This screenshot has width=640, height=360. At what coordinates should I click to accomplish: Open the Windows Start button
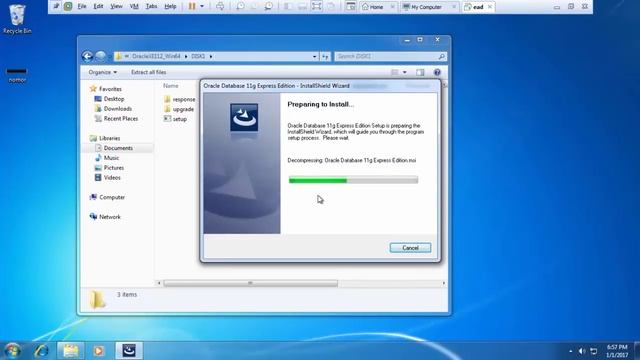pyautogui.click(x=12, y=351)
